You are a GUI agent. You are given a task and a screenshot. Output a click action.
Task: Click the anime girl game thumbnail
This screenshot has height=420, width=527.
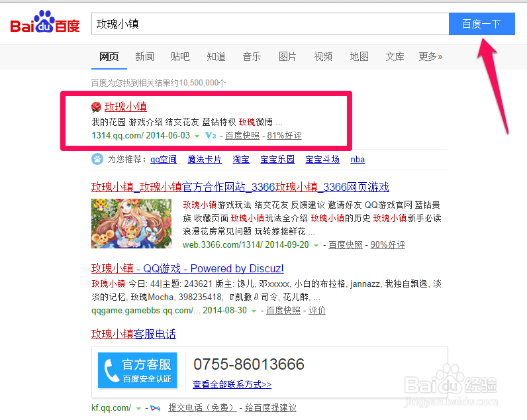click(131, 224)
